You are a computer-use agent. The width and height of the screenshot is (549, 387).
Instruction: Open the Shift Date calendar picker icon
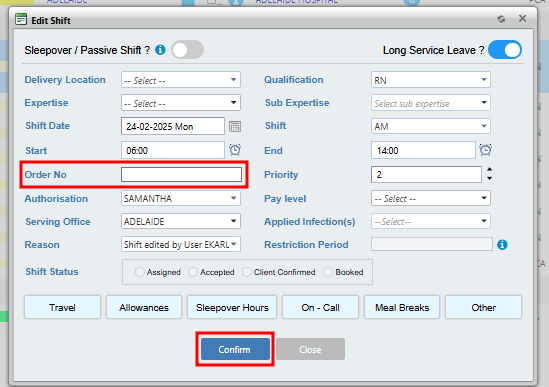[235, 126]
